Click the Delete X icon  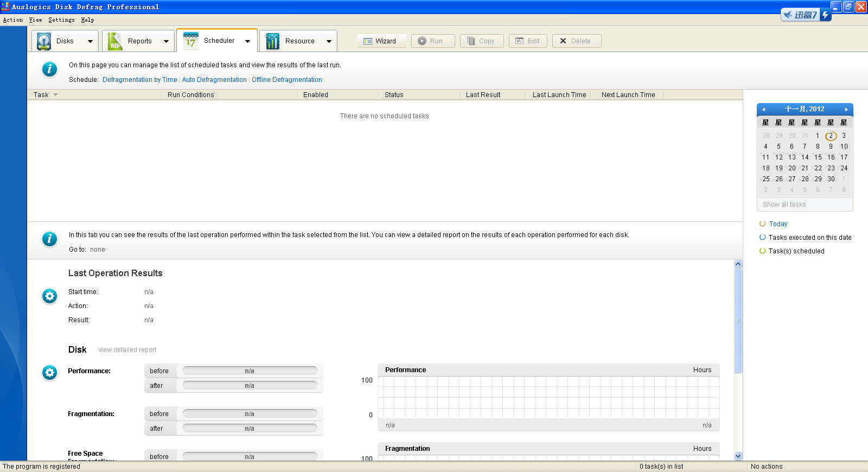pos(563,41)
